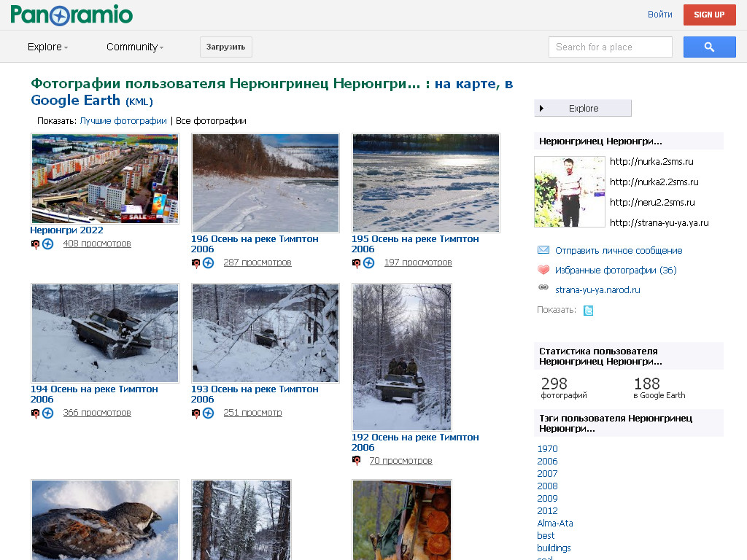Screen dimensions: 747x560
Task: Click map pin icon under photo 192
Action: 357,461
